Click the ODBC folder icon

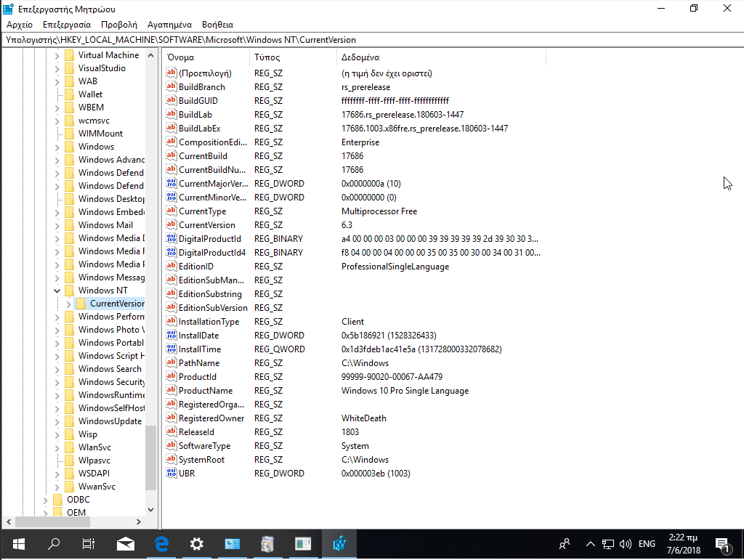pos(58,499)
